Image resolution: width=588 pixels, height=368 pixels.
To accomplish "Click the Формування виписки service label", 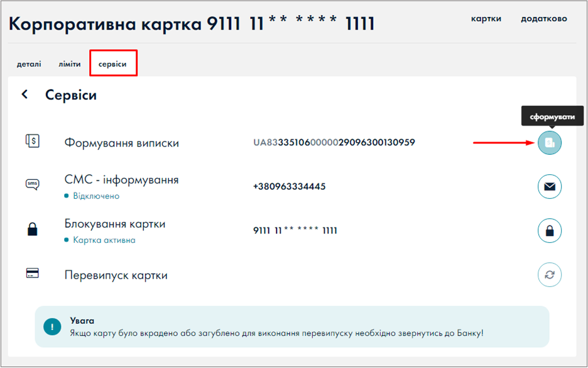I will pyautogui.click(x=121, y=143).
